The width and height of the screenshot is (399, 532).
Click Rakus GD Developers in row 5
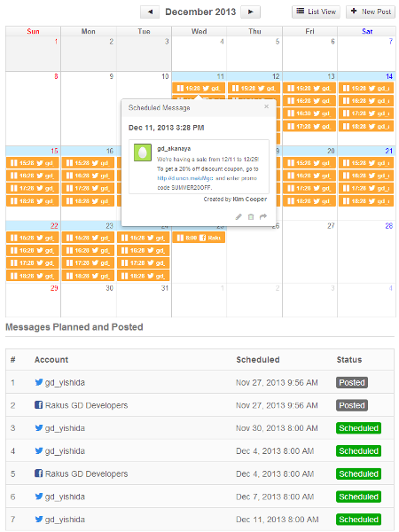click(87, 473)
